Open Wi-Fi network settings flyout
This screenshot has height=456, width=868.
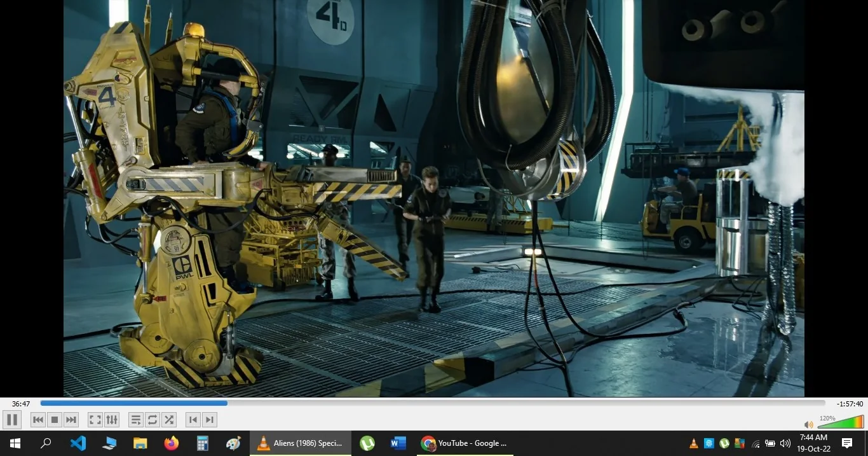(x=756, y=443)
